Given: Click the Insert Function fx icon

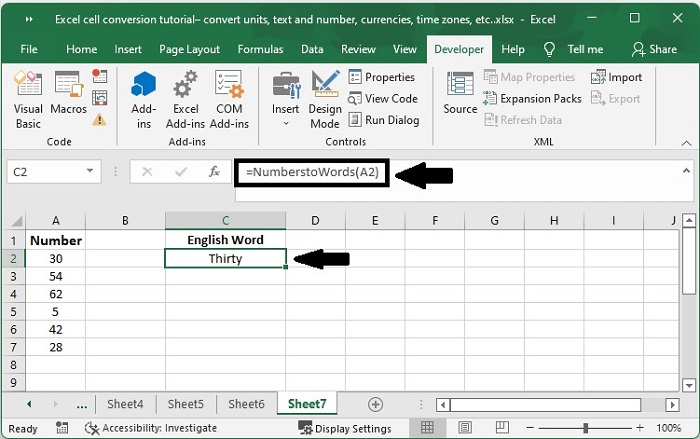Looking at the screenshot, I should pyautogui.click(x=214, y=171).
